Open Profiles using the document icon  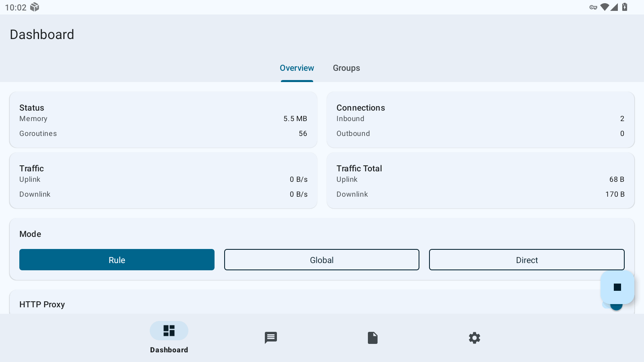click(x=373, y=338)
